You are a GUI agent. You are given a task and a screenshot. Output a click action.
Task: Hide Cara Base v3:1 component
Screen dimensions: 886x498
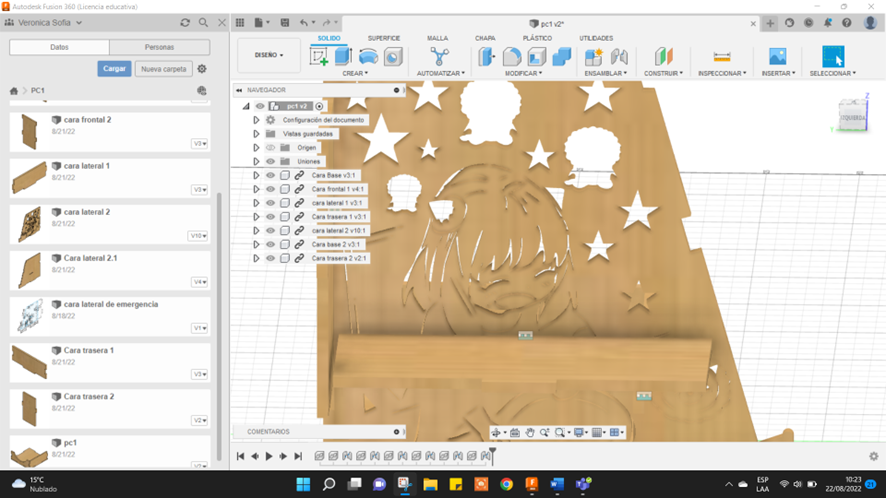click(x=270, y=175)
